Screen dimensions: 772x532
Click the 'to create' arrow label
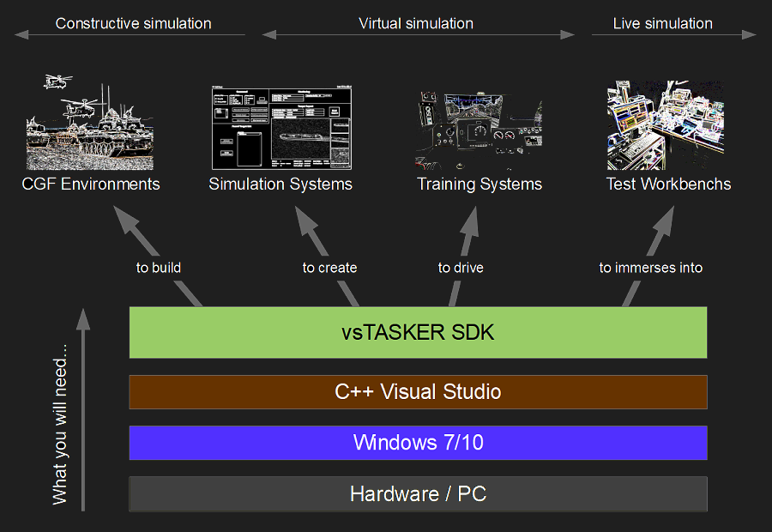click(x=329, y=268)
